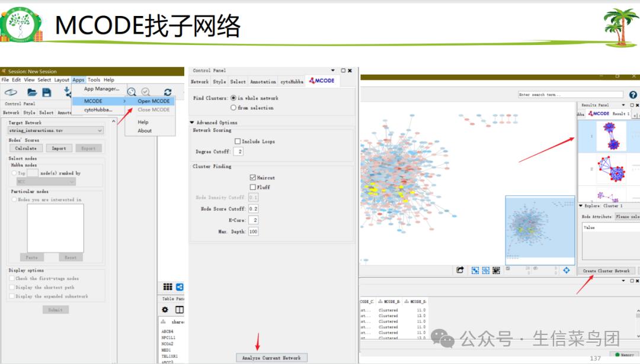The width and height of the screenshot is (640, 364).
Task: Open the Target Network string_interactions.tsv dropdown
Action: [x=56, y=130]
